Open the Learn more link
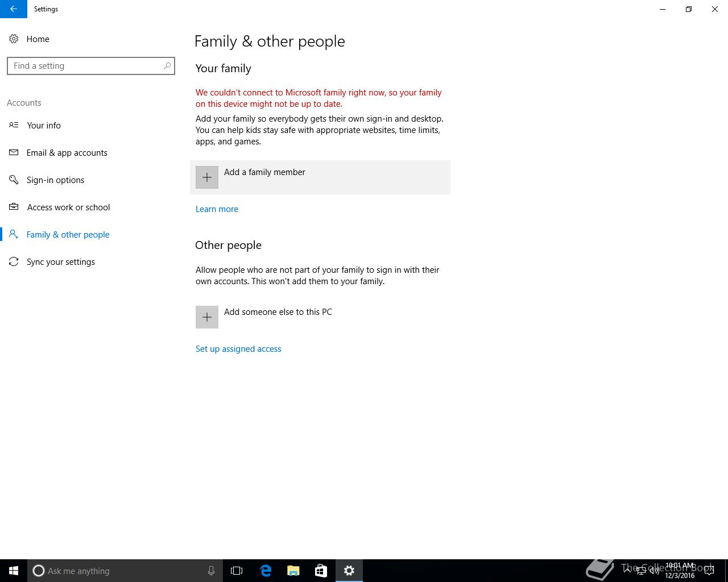This screenshot has width=728, height=582. point(217,209)
